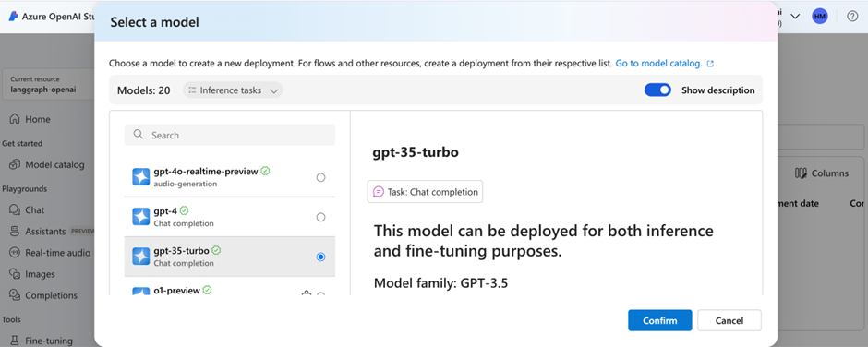
Task: Open the help question mark icon
Action: point(853,16)
